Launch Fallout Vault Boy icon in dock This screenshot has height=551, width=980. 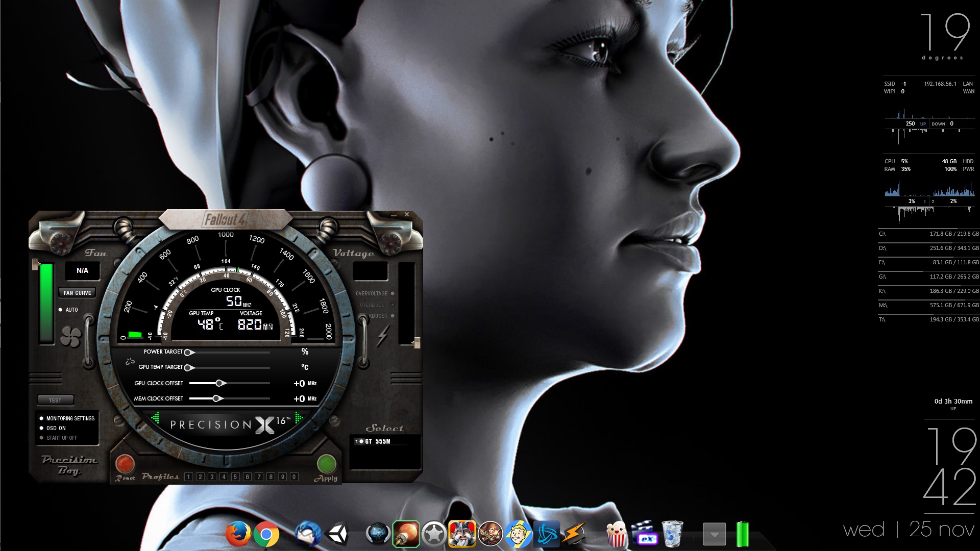click(518, 534)
